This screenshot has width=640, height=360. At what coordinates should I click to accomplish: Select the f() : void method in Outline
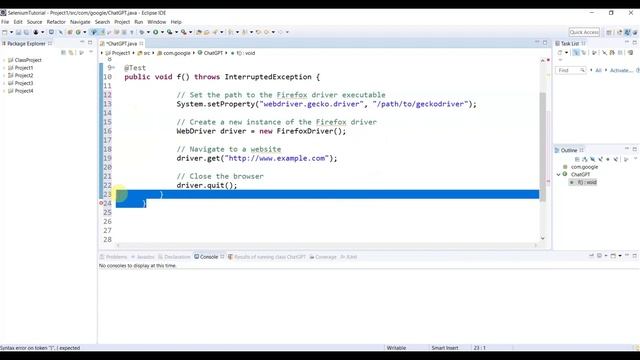(584, 182)
